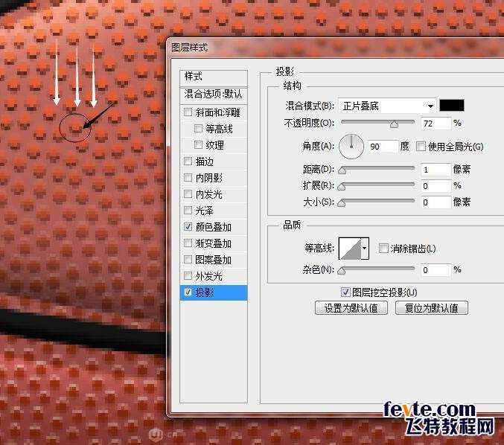504x445 pixels.
Task: Enable the 消除锯齿 checkbox
Action: (x=383, y=248)
